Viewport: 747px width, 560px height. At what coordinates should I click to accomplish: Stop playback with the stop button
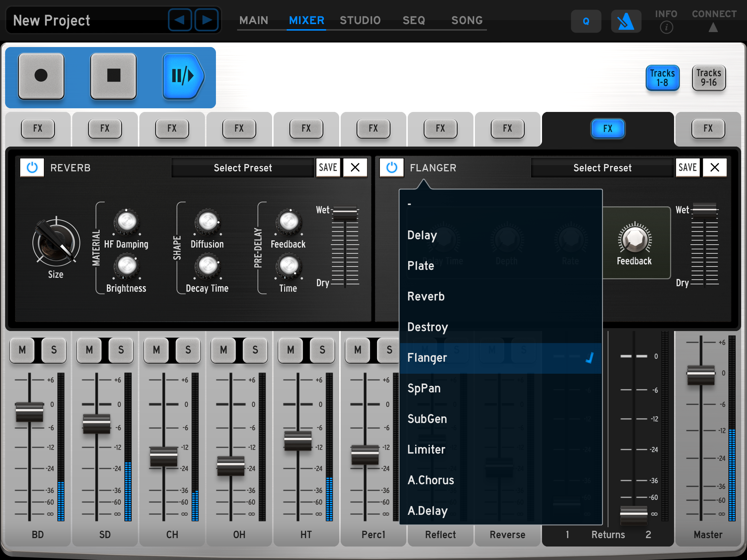click(x=113, y=76)
